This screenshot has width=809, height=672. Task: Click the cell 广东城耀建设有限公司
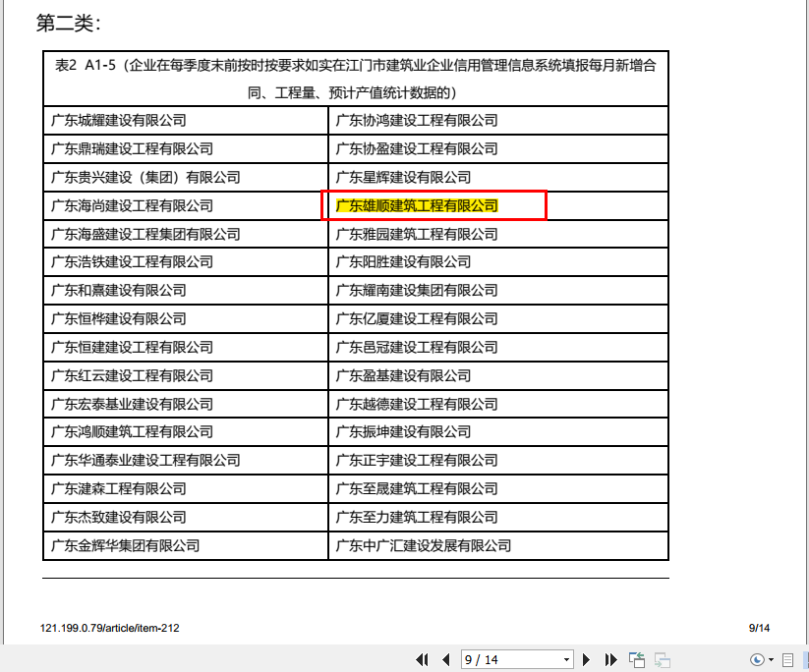coord(186,121)
